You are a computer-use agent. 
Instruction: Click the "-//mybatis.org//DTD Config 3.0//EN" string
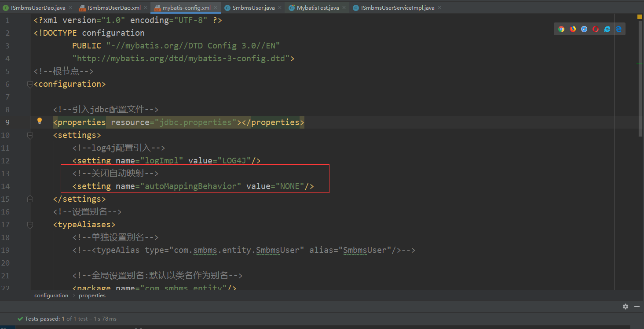tap(193, 46)
